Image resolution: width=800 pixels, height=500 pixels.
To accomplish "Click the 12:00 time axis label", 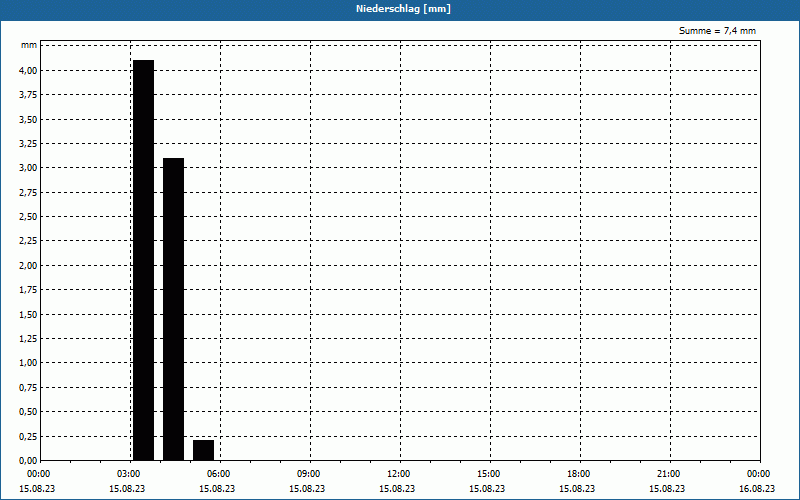I will pyautogui.click(x=398, y=474).
